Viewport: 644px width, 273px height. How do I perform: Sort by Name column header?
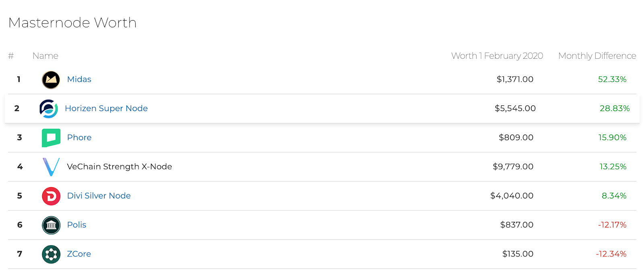[45, 56]
